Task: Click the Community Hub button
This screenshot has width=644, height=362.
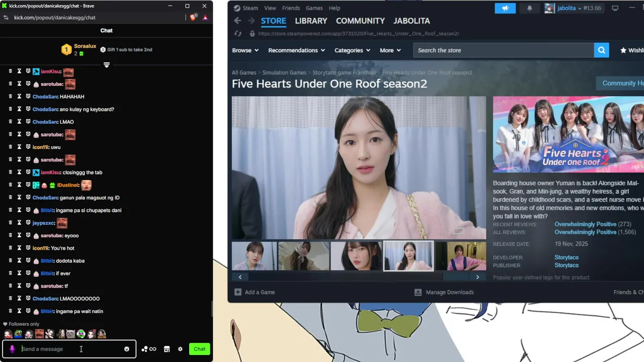Action: click(x=620, y=83)
